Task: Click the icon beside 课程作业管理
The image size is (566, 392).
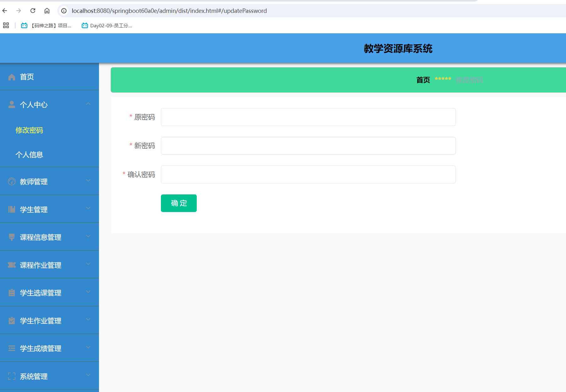Action: coord(12,265)
